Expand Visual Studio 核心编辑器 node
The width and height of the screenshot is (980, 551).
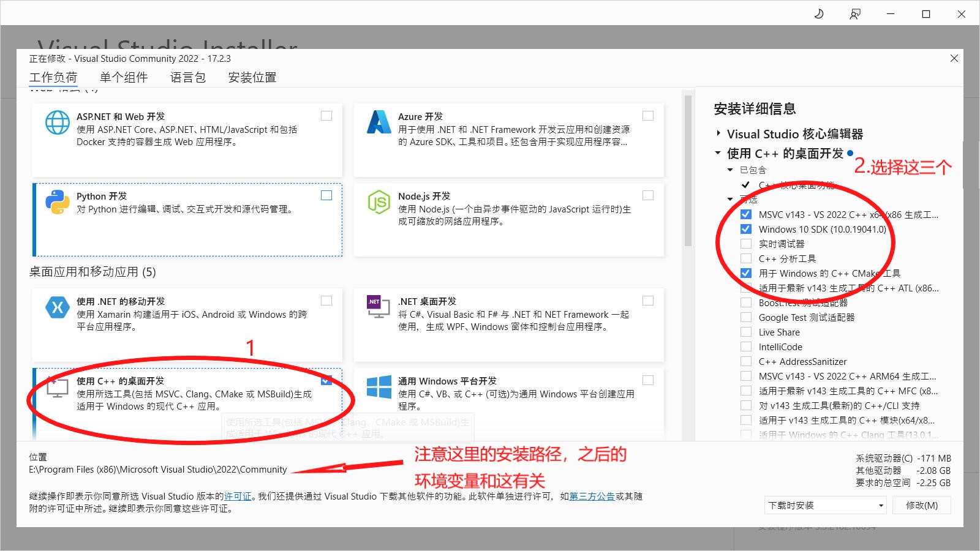(x=718, y=133)
